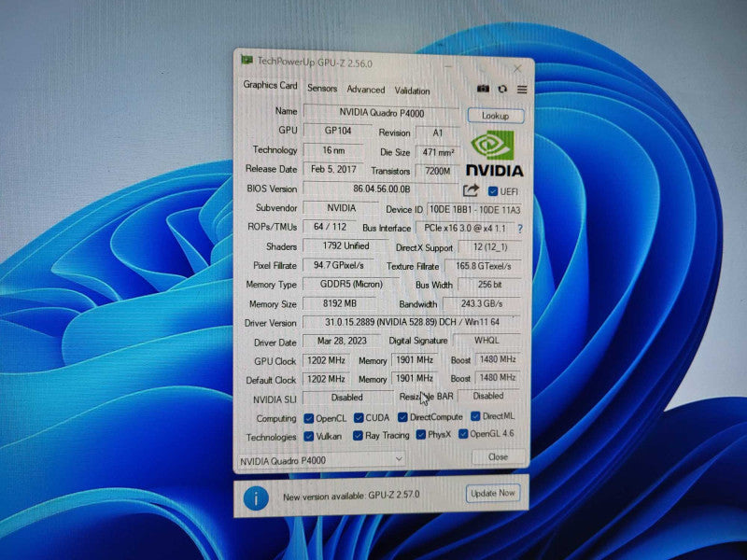
Task: Click the Memory Type value GDDR5 (Micron)
Action: tap(351, 284)
